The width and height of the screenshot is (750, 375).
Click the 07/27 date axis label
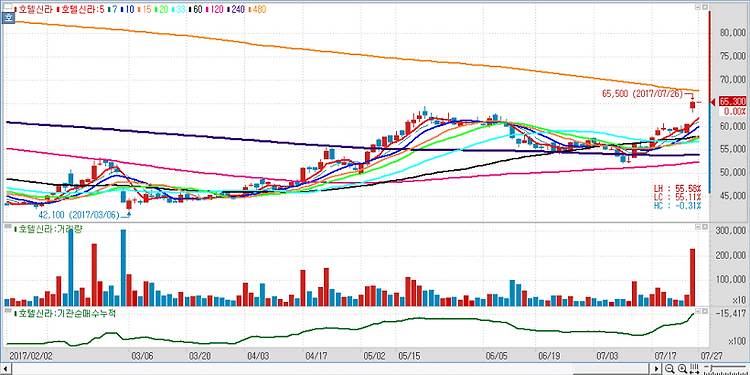click(712, 356)
